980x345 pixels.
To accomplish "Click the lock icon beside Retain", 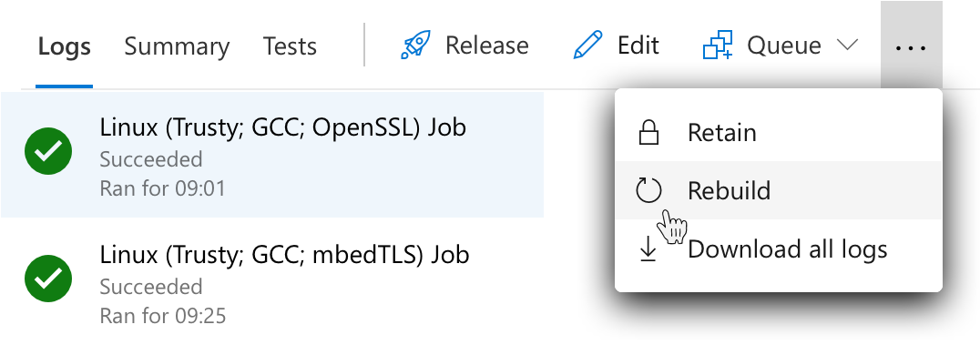I will click(648, 133).
